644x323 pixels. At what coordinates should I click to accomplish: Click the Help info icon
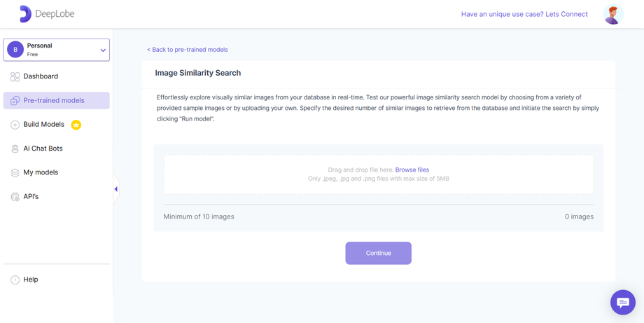click(x=15, y=280)
